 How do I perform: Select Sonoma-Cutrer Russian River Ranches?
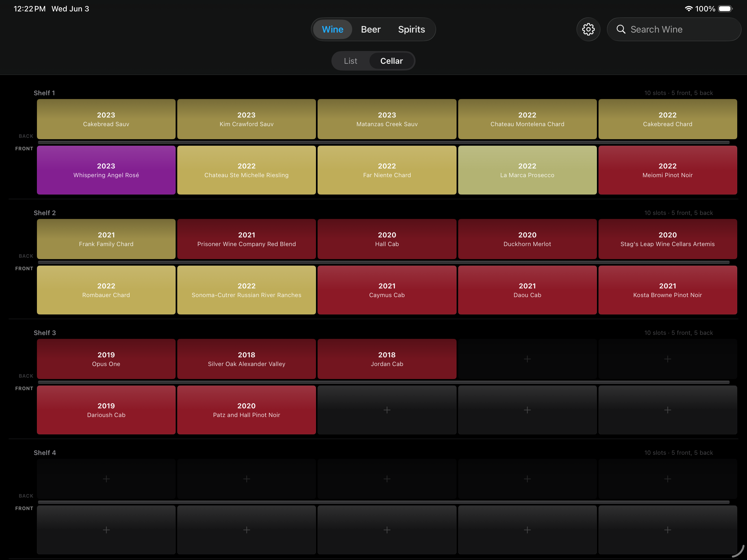tap(246, 290)
